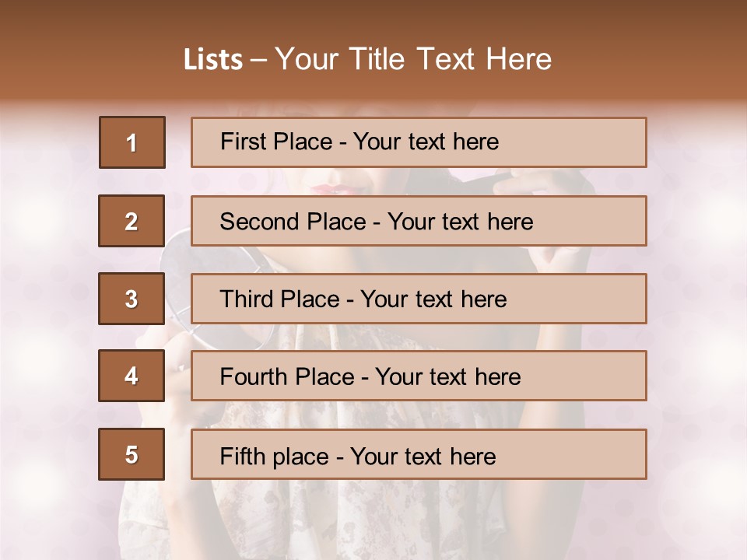The height and width of the screenshot is (560, 747).
Task: Click the bold 'Lists' word in title
Action: [x=212, y=60]
